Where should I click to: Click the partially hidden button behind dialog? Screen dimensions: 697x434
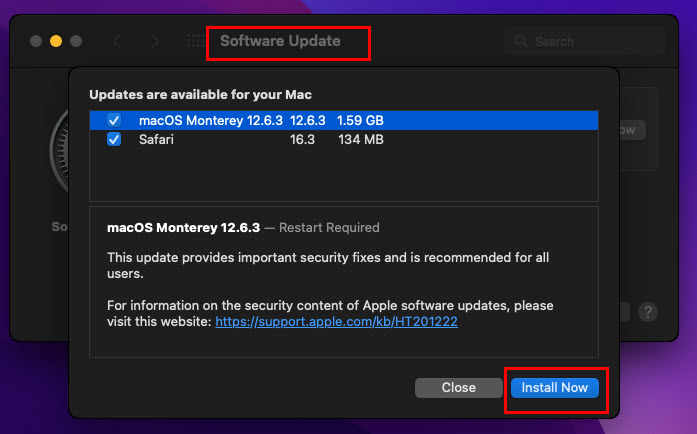(633, 130)
